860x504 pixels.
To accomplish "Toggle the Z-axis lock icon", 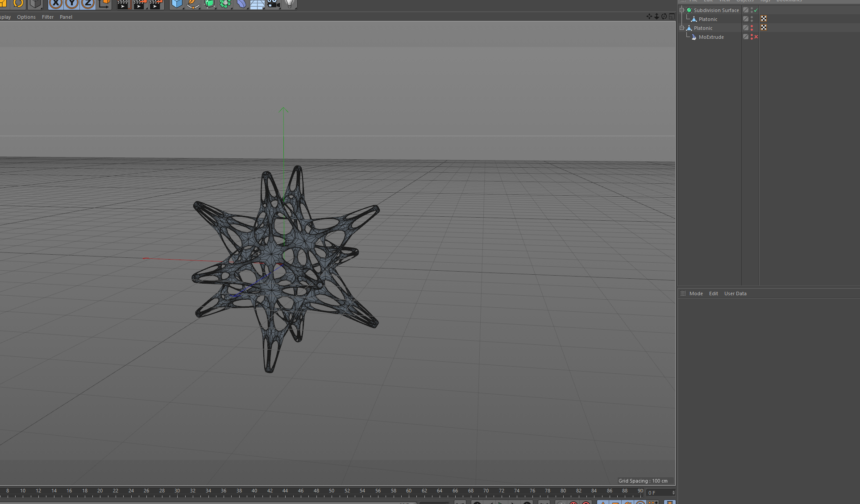I will click(88, 4).
